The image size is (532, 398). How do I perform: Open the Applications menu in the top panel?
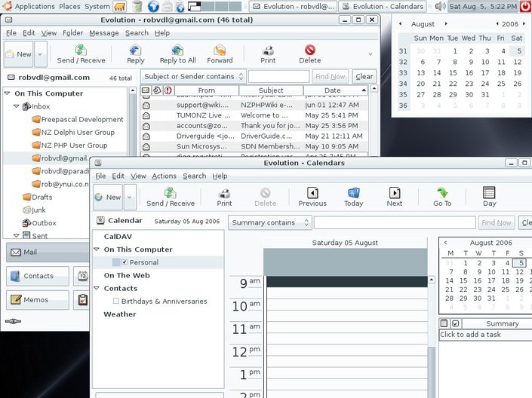pos(35,6)
